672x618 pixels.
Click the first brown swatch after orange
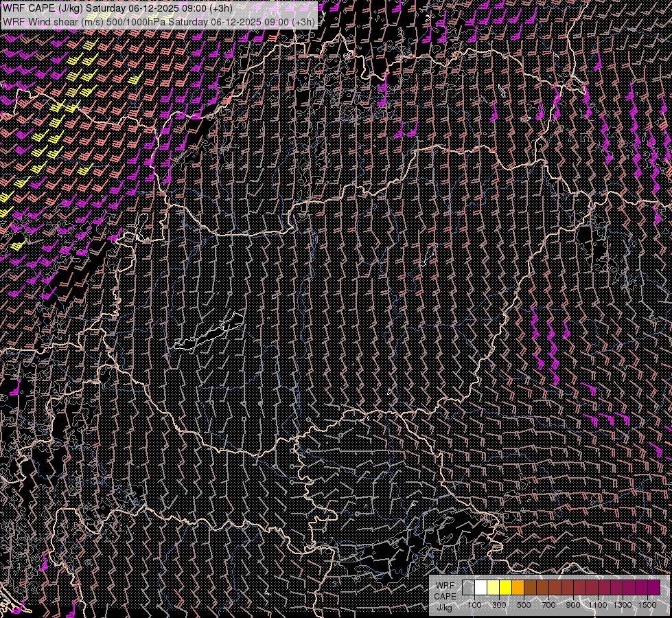click(530, 587)
